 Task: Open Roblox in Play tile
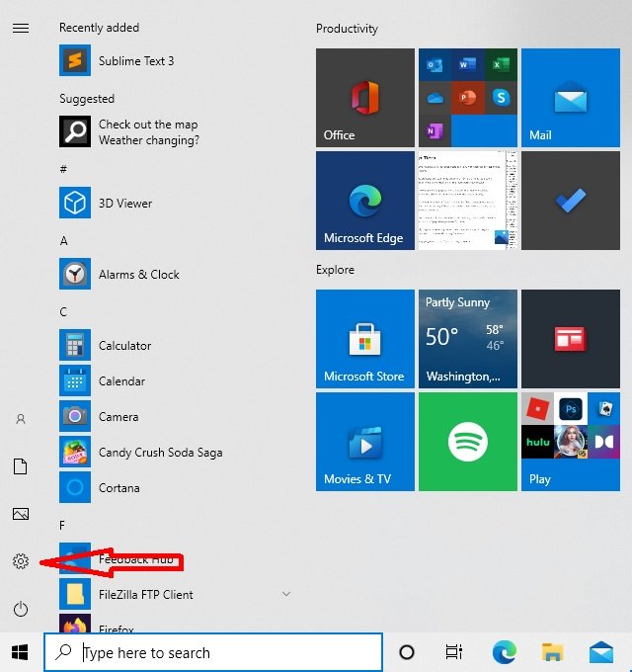537,408
